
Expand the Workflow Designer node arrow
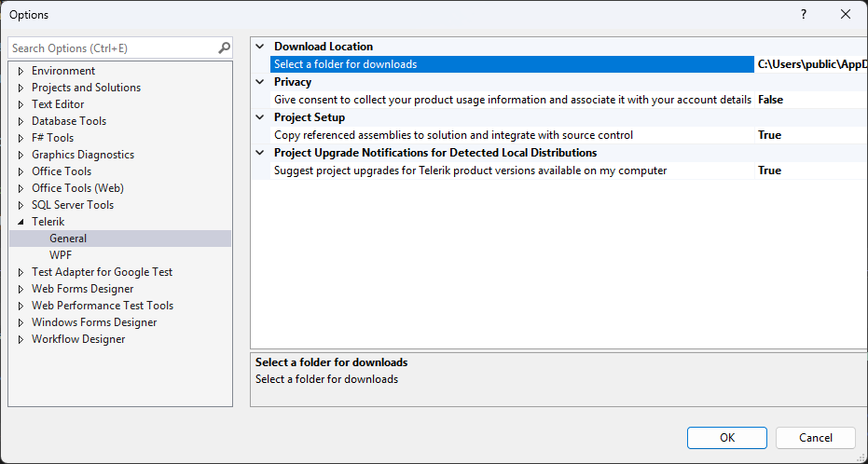(21, 339)
